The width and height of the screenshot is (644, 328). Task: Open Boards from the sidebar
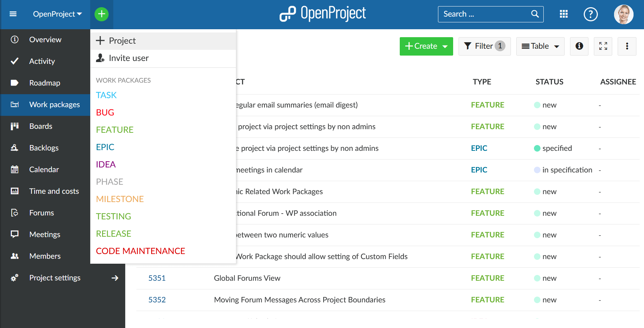pyautogui.click(x=41, y=126)
